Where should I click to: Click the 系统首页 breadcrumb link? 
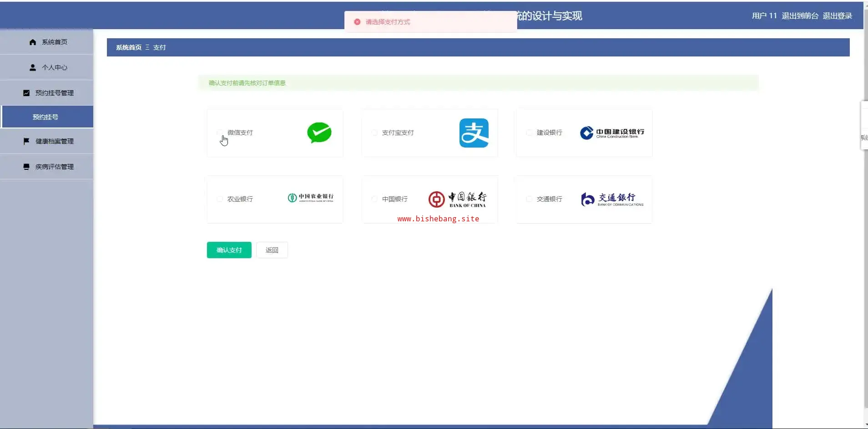[129, 47]
